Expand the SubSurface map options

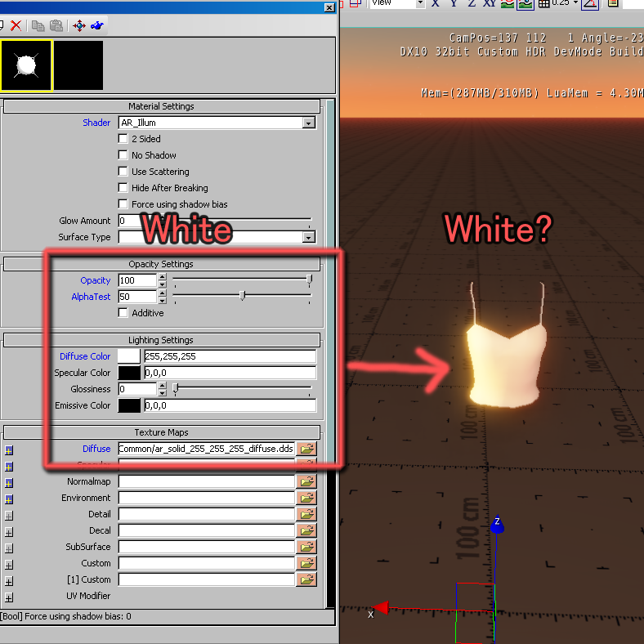click(9, 548)
